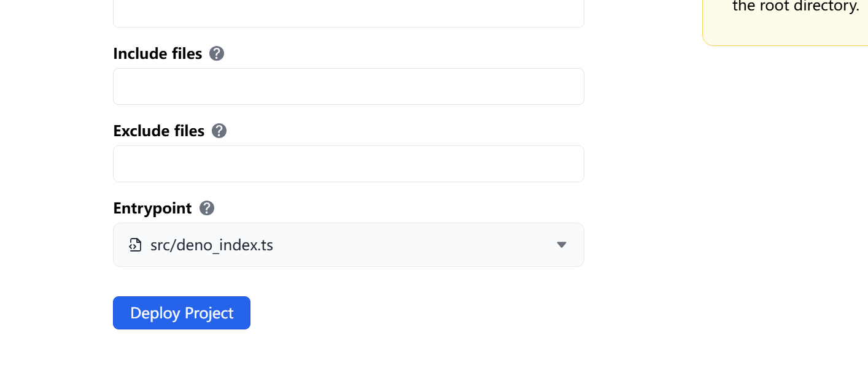Focus the Include files text field
This screenshot has height=365, width=868.
coord(348,86)
